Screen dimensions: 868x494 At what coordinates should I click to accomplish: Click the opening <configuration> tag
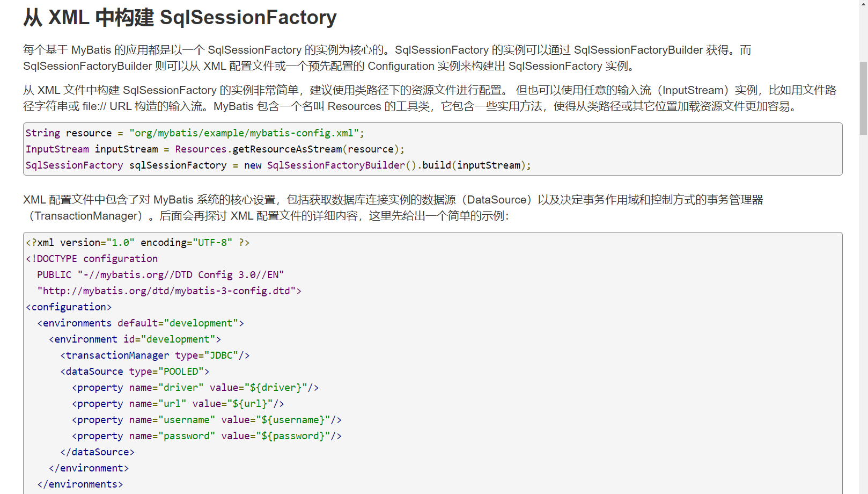point(69,307)
